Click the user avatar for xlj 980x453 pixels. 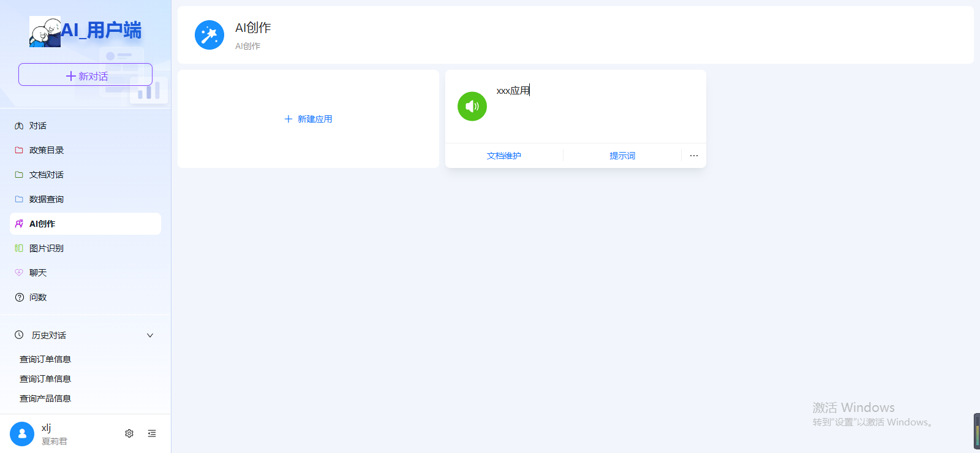point(22,433)
